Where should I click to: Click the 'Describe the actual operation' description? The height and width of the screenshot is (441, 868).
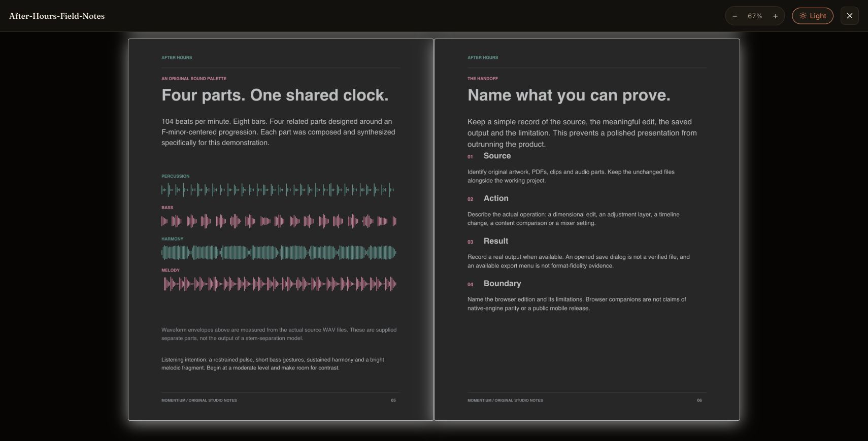[573, 219]
